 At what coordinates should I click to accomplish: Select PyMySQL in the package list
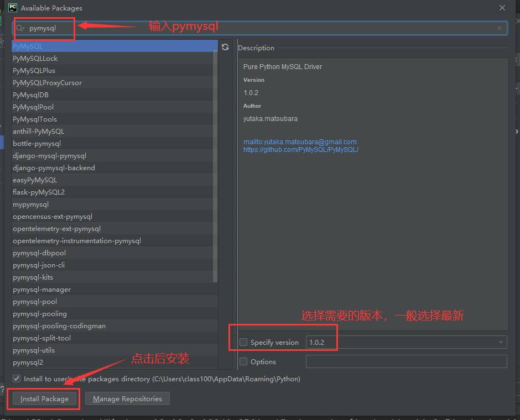[115, 46]
